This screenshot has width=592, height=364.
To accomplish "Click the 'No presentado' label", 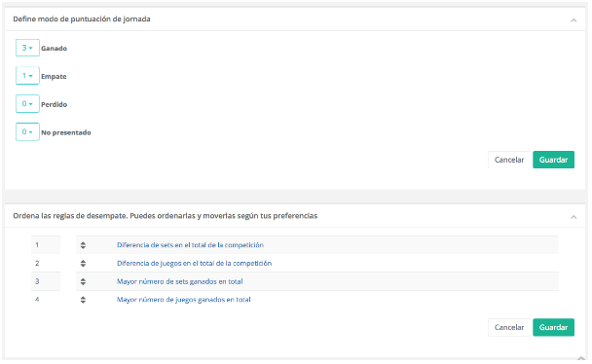I will [66, 132].
